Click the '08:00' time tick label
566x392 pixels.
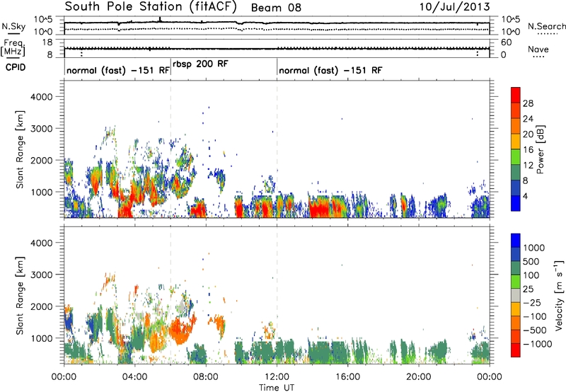[x=206, y=377]
